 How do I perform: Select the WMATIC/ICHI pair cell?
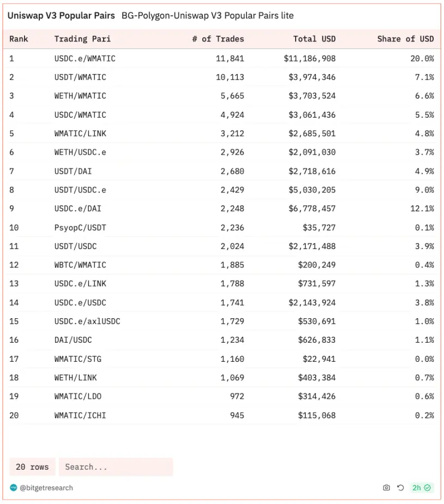point(80,415)
